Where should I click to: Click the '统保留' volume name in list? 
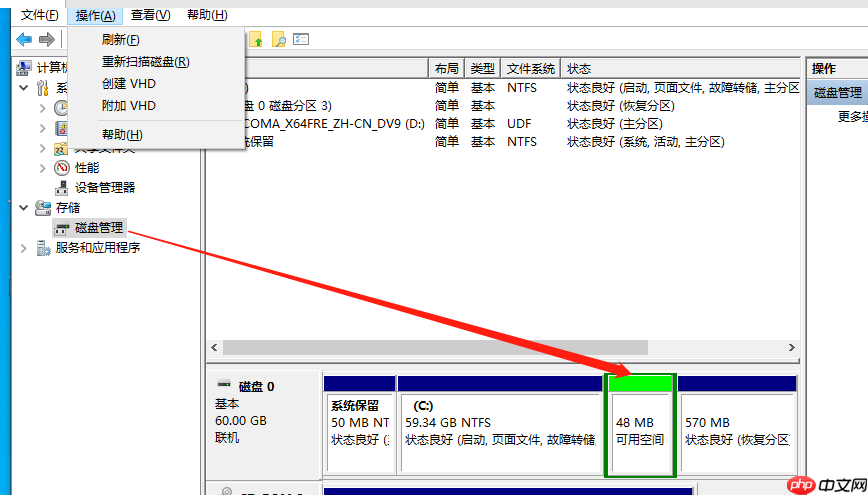click(x=259, y=142)
